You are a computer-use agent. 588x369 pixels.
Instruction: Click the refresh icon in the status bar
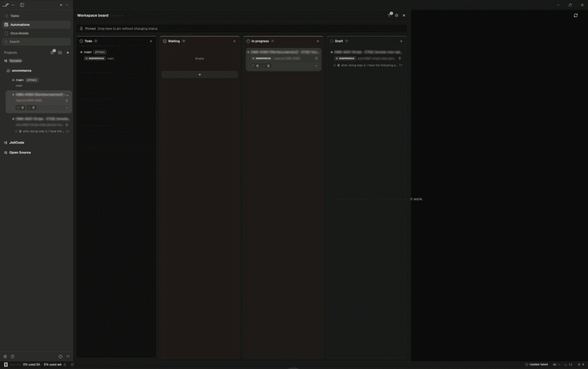(73, 364)
